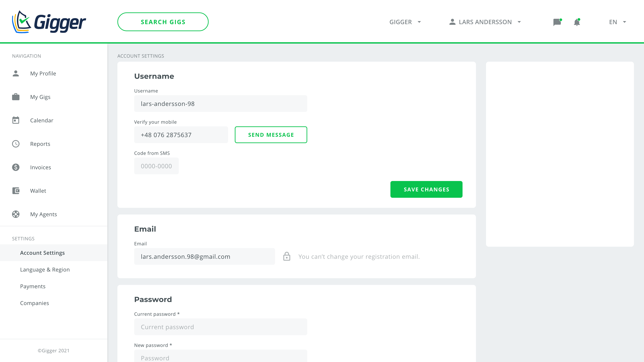Click the My Agents lifebuoy icon
The height and width of the screenshot is (362, 644).
pyautogui.click(x=16, y=214)
